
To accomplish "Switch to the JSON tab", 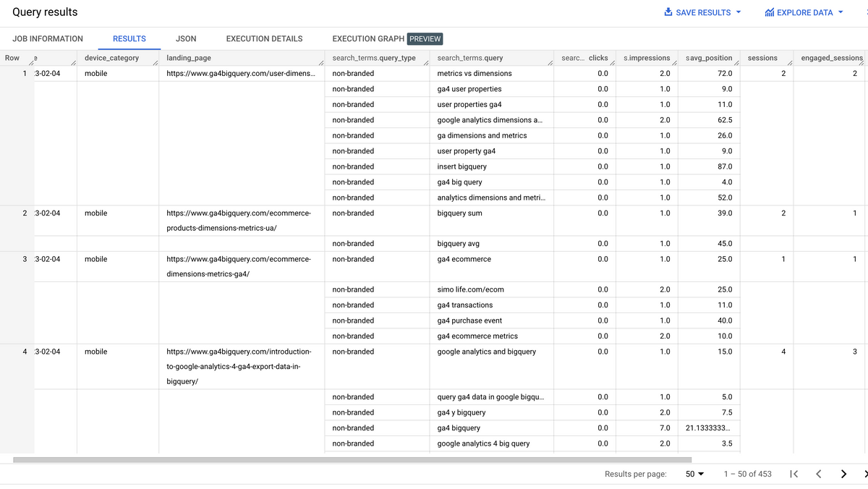I will point(186,38).
